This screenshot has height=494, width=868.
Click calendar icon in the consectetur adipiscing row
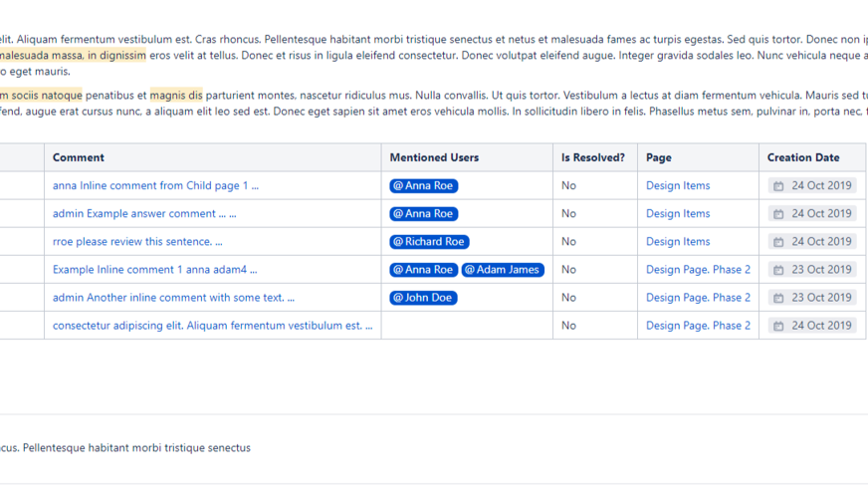tap(778, 326)
